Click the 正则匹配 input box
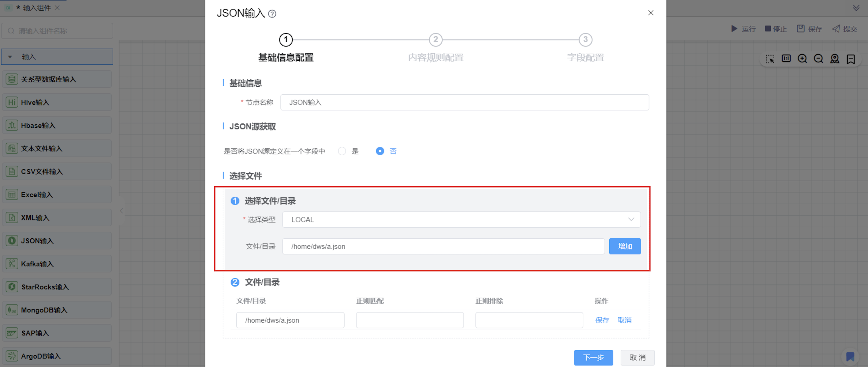 click(410, 320)
